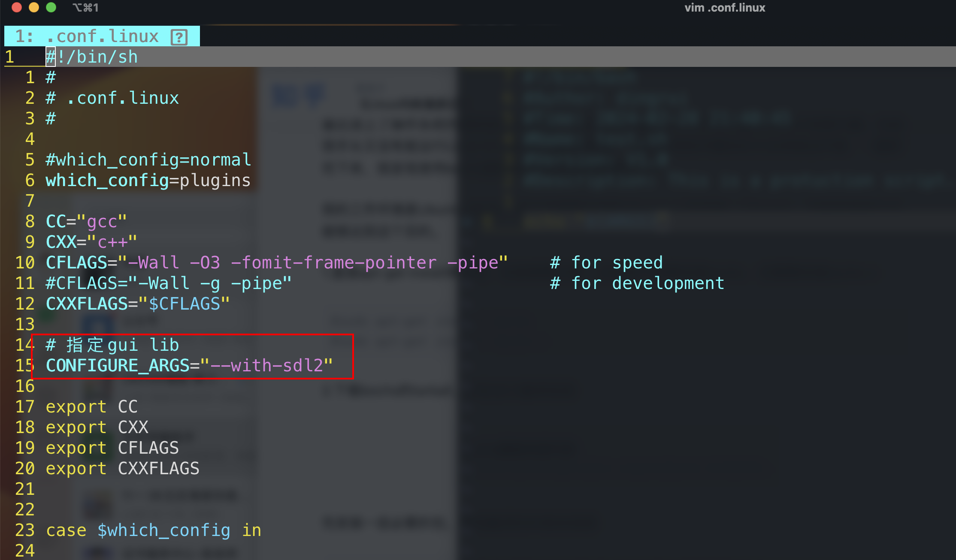Click the CXX="c++" assignment

point(91,242)
